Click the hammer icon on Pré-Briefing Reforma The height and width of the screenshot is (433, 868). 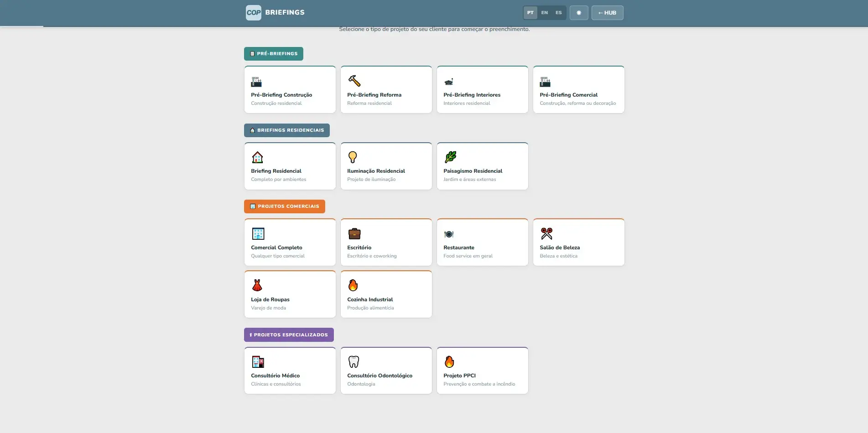click(354, 81)
